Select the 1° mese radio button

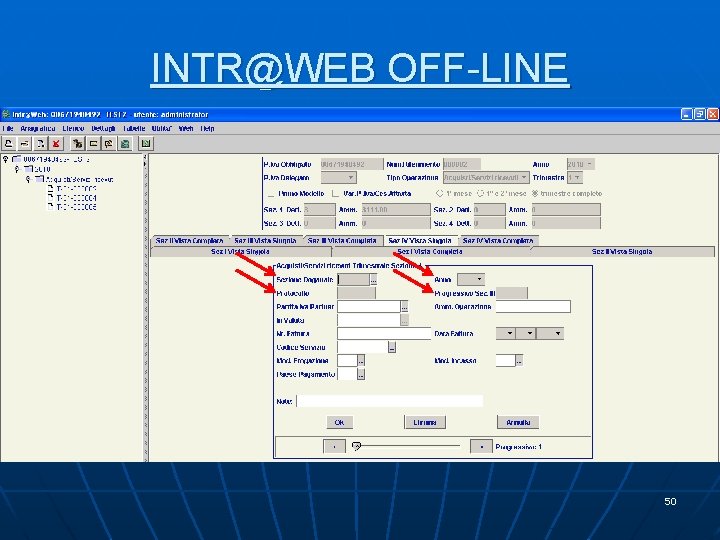tap(439, 194)
